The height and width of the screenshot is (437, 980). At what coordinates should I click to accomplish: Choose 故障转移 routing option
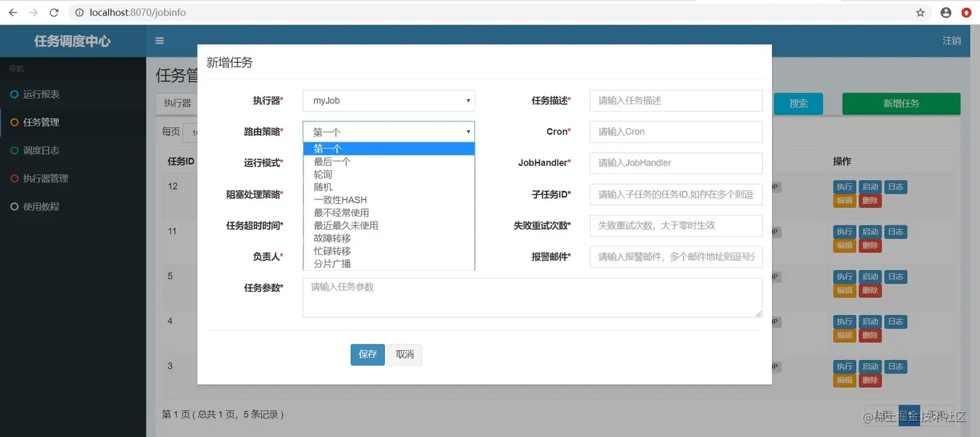tap(389, 238)
